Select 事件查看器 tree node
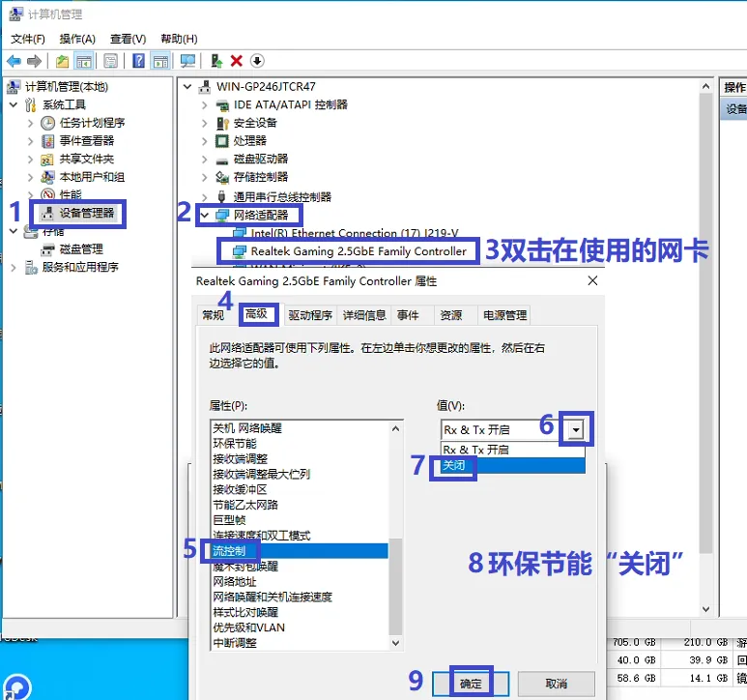Image resolution: width=747 pixels, height=700 pixels. click(87, 141)
